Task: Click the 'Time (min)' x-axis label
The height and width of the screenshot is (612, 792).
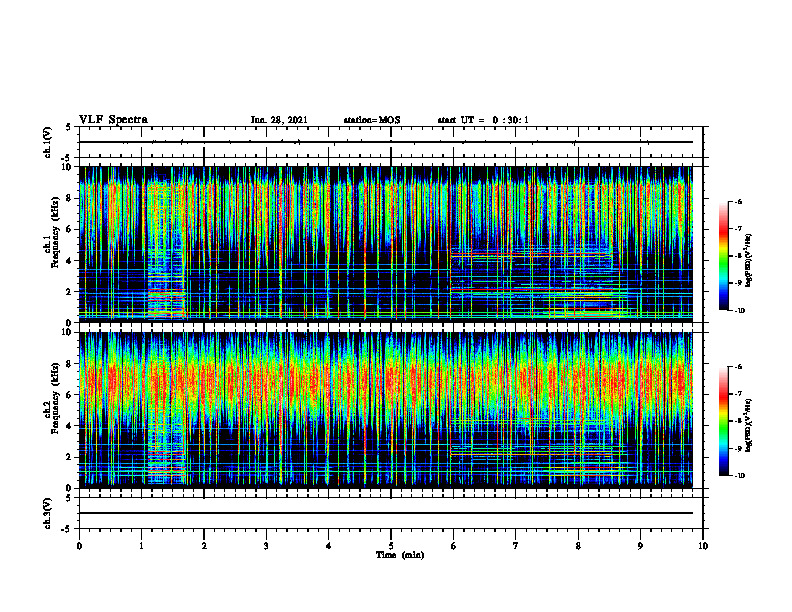Action: click(x=400, y=555)
